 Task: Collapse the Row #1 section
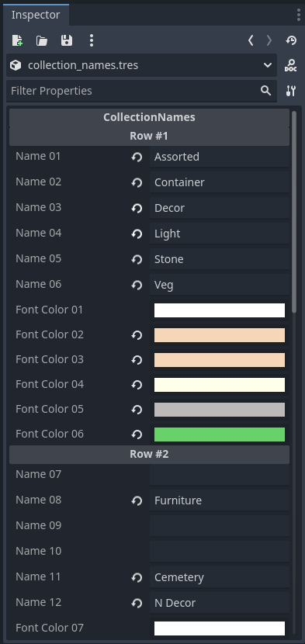[149, 136]
